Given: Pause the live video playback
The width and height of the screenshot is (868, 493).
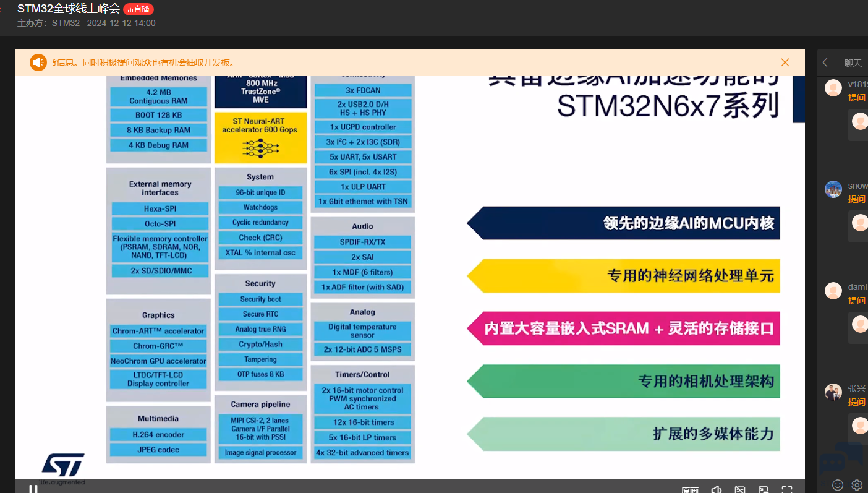Looking at the screenshot, I should 33,489.
